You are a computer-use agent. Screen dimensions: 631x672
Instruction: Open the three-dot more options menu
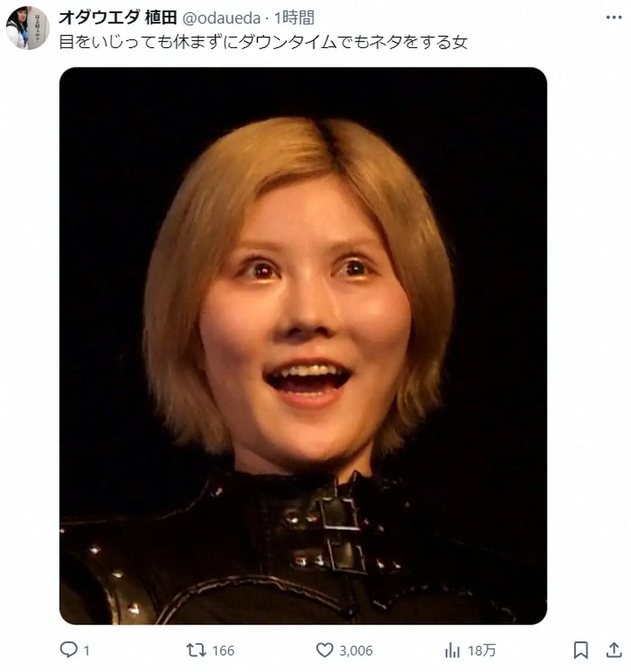tap(614, 17)
